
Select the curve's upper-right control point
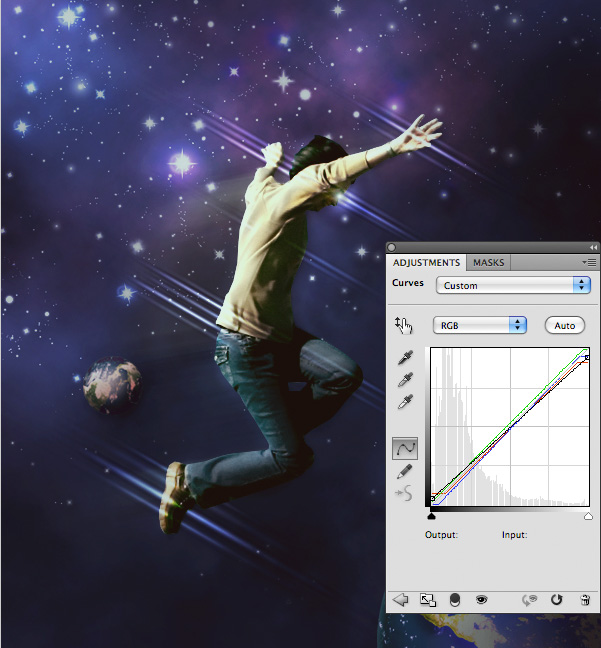click(587, 357)
